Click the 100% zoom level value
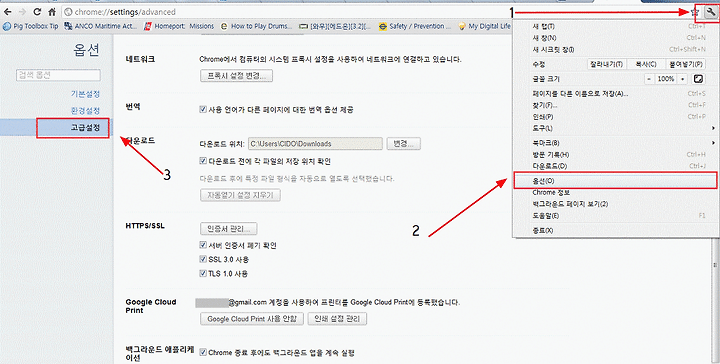This screenshot has height=364, width=720. 665,79
